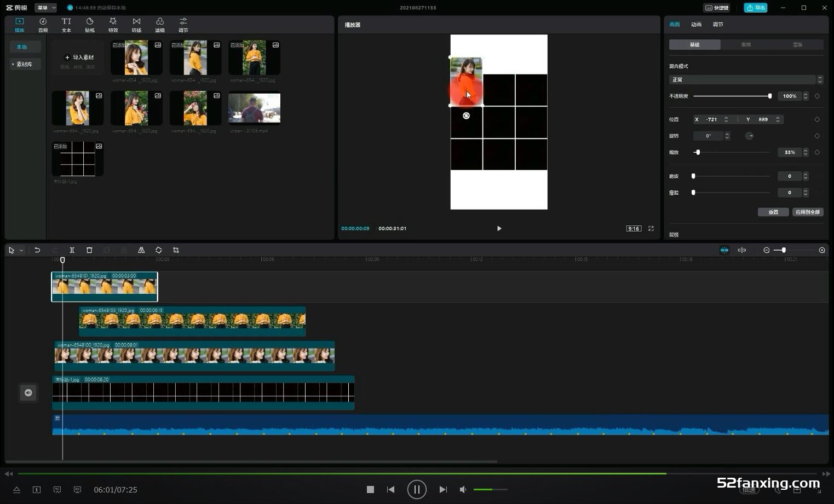The image size is (834, 504).
Task: Click the 瘦脸 value stepper arrows
Action: (x=806, y=193)
